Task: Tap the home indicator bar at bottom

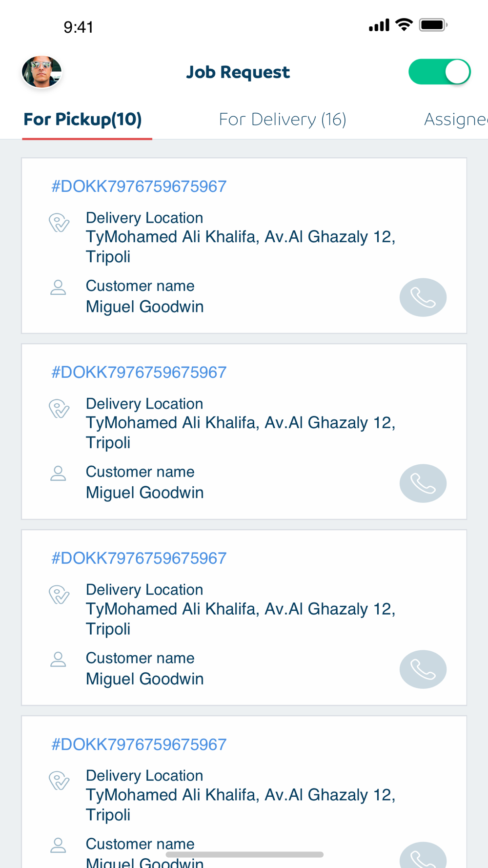Action: [244, 854]
